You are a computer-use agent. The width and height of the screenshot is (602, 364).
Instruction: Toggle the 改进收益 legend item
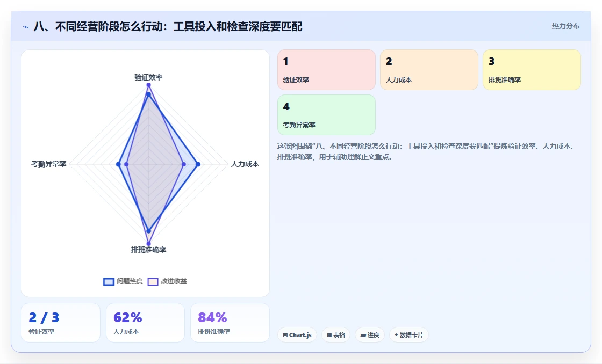pyautogui.click(x=167, y=281)
